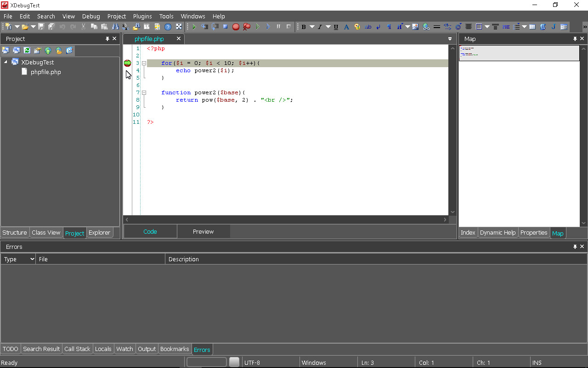Open the list style dropdown arrow
Viewport: 588px width, 368px height.
coord(524,27)
